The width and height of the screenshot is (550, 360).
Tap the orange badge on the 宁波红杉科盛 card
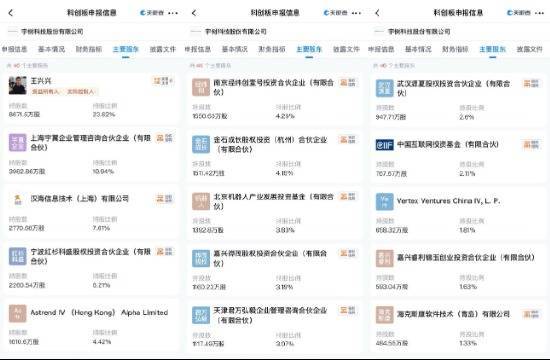point(165,252)
